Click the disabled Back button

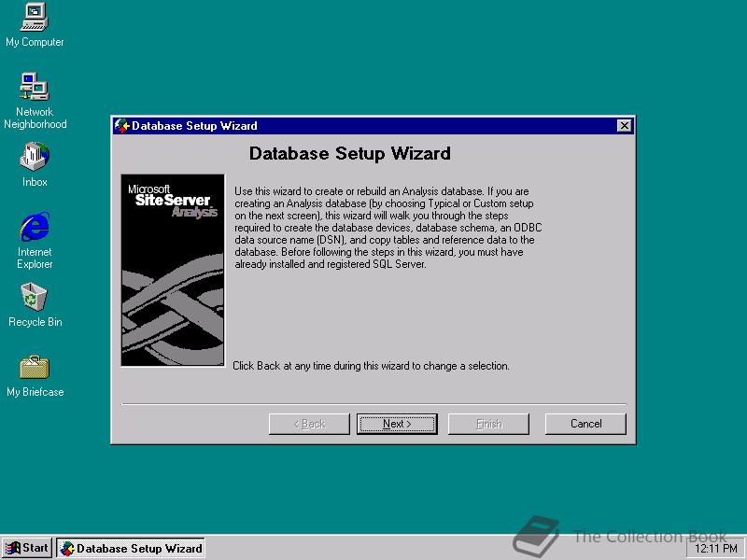(309, 424)
